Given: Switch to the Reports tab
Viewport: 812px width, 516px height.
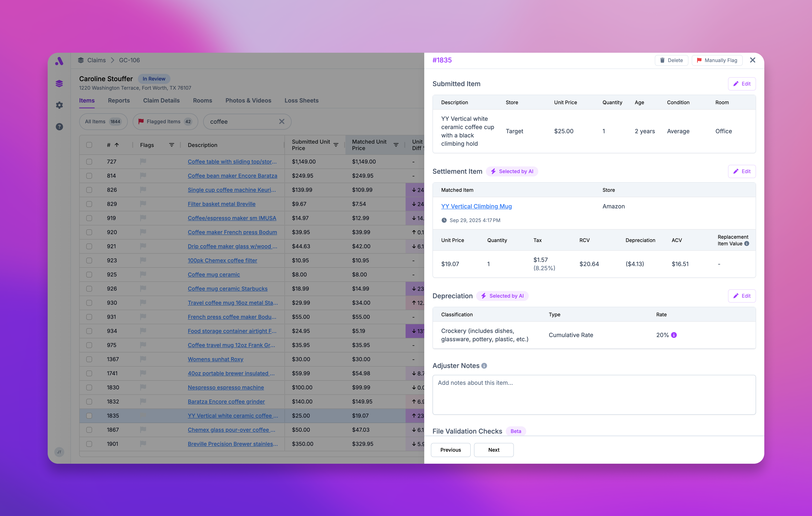Looking at the screenshot, I should click(119, 101).
